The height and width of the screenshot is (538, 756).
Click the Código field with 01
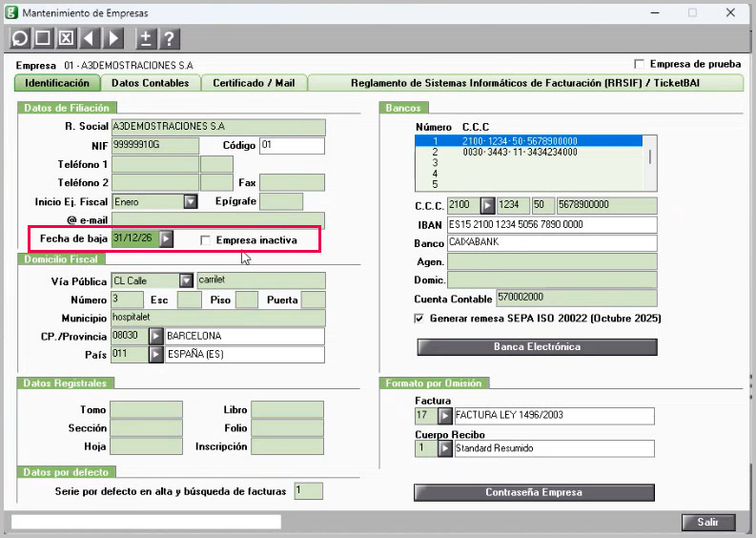tap(292, 146)
